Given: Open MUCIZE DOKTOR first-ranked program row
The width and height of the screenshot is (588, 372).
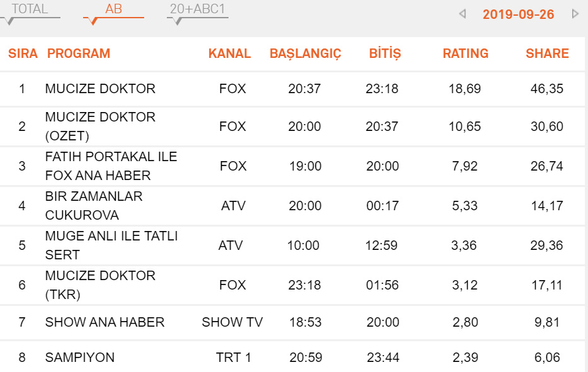Looking at the screenshot, I should (100, 89).
